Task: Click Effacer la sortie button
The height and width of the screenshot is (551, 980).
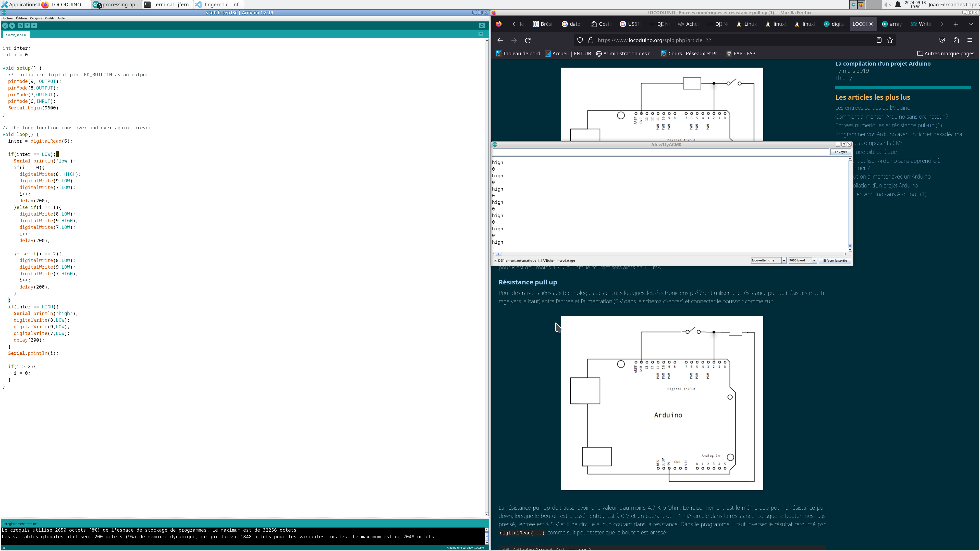Action: point(835,260)
